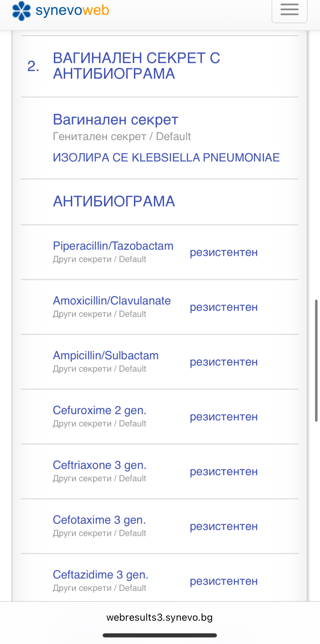The image size is (320, 644).
Task: Open the hamburger menu button
Action: click(289, 10)
